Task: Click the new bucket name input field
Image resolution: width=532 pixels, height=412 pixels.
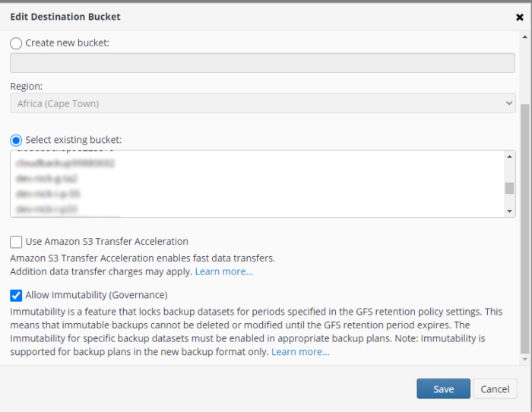Action: 262,63
